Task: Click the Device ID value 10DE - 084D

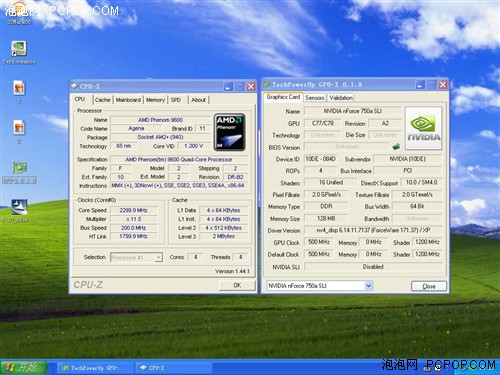Action: point(320,159)
